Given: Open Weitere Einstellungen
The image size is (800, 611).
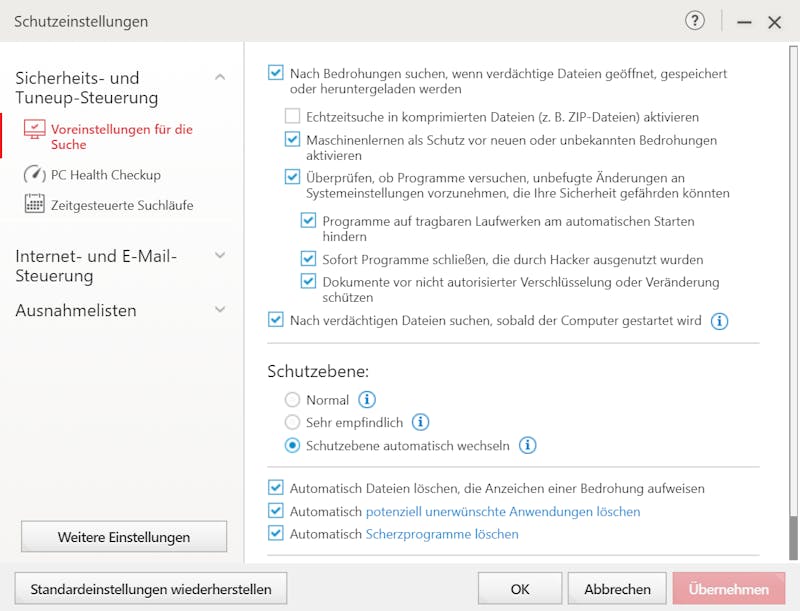Looking at the screenshot, I should coord(124,537).
